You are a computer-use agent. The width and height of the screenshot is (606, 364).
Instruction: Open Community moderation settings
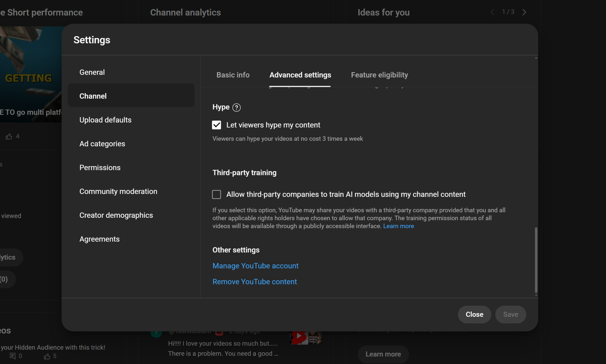click(x=118, y=191)
